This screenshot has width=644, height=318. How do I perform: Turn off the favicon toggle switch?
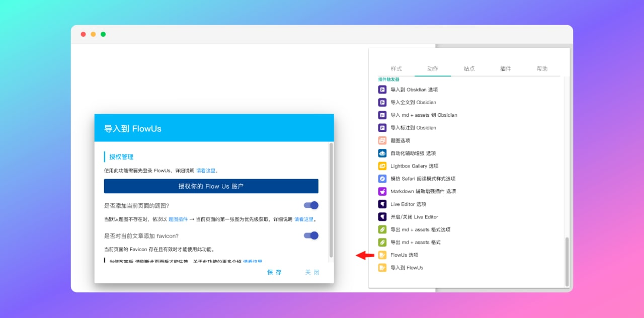(310, 235)
